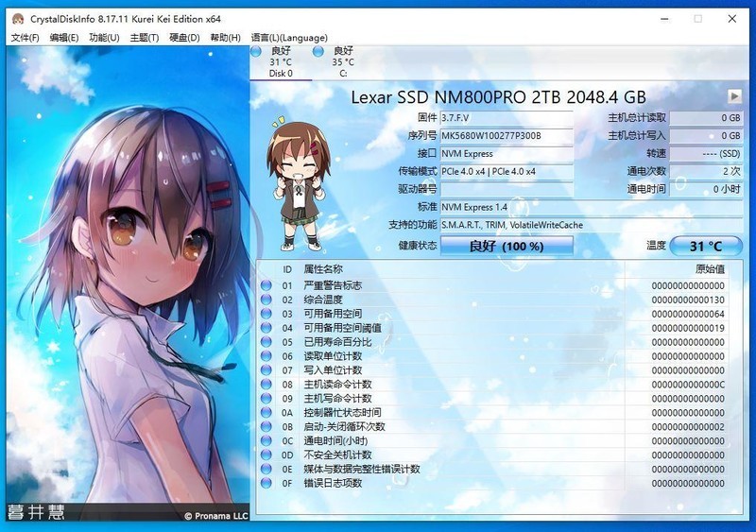Click status orb of 02 综合温度
This screenshot has width=756, height=532.
coord(266,300)
